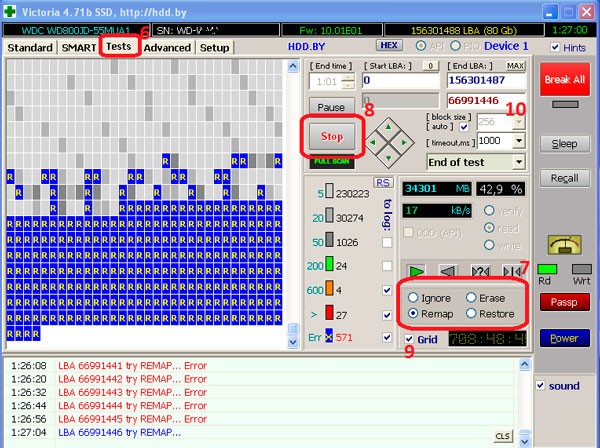600x448 pixels.
Task: Click the log pane scroll down arrow
Action: point(525,442)
